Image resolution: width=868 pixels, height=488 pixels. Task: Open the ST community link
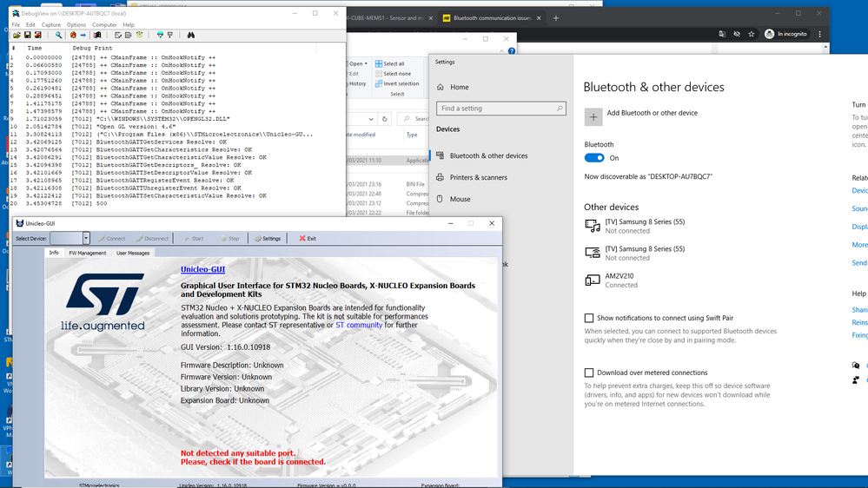click(x=359, y=325)
